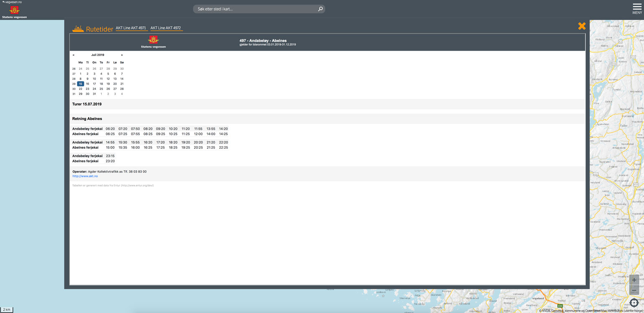The image size is (644, 313).
Task: Click Statens vegvesen logo in timetable header
Action: click(x=153, y=42)
